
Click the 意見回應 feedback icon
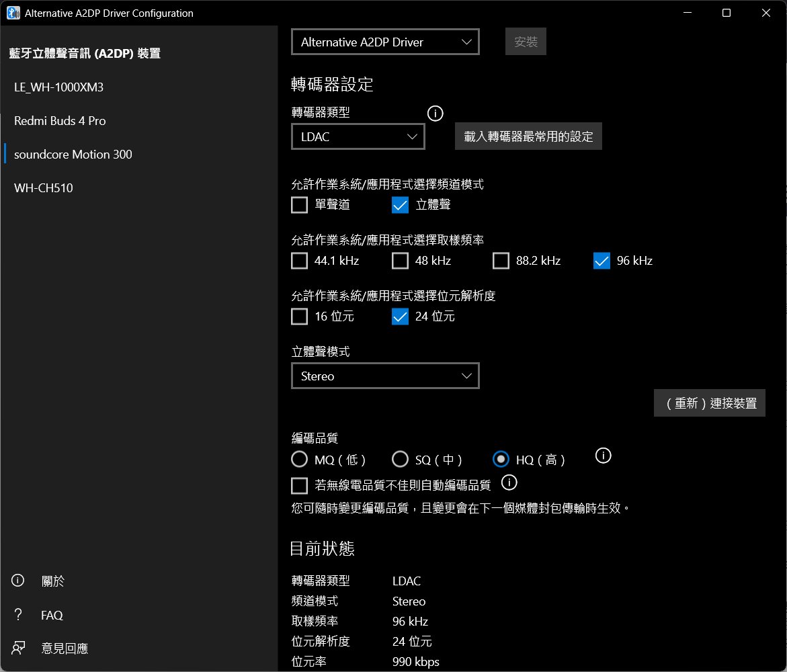[x=18, y=648]
